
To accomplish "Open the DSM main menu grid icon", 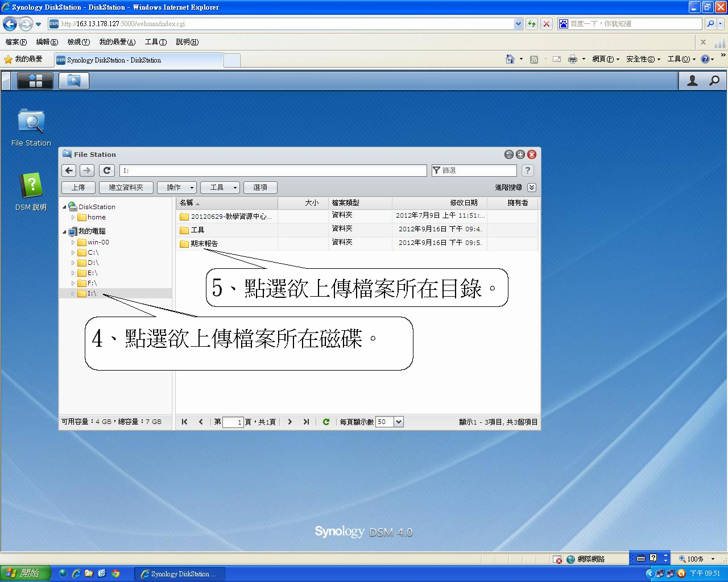I will 36,81.
